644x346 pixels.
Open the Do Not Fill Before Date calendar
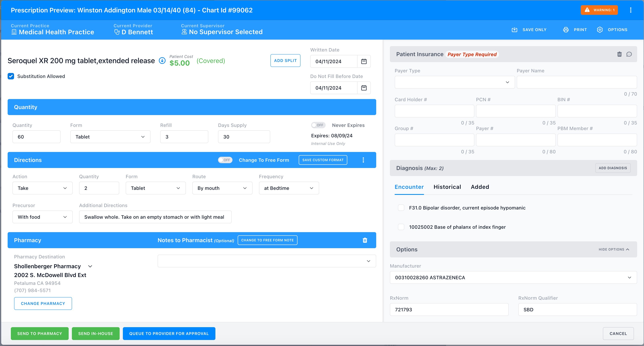(364, 88)
